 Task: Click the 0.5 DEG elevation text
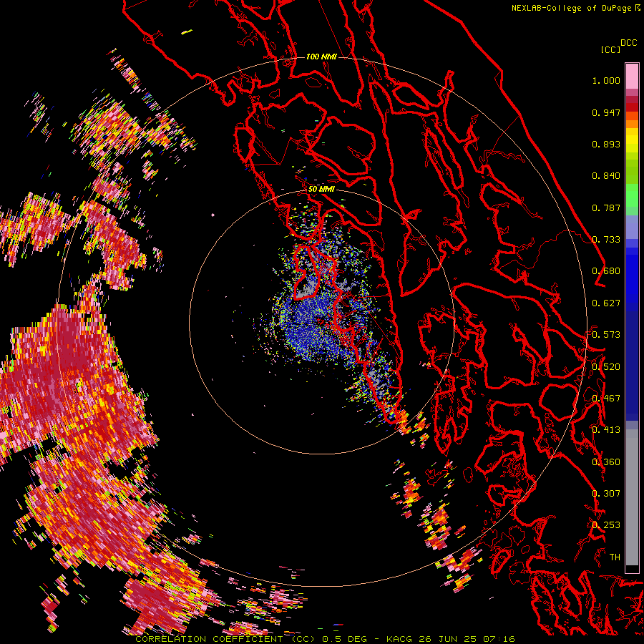tap(344, 639)
